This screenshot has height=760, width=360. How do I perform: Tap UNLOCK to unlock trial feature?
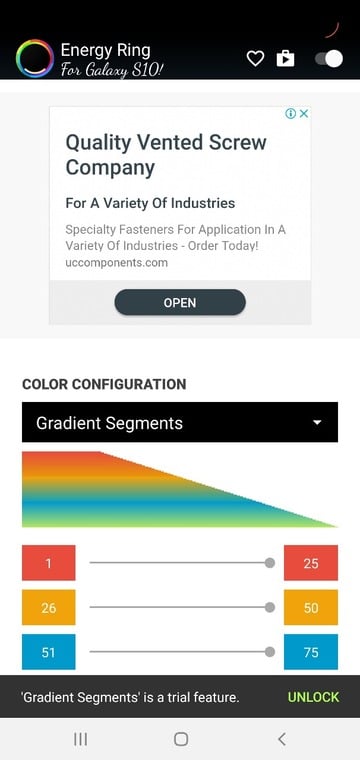pos(313,697)
